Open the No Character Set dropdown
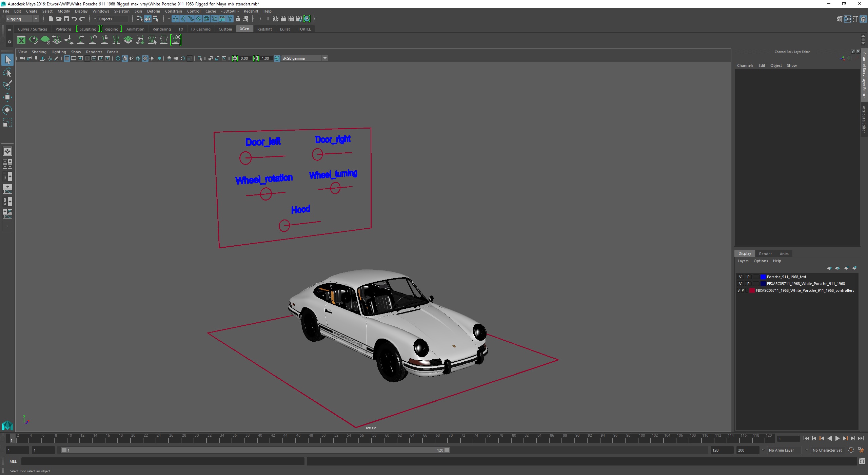This screenshot has height=475, width=868. tap(827, 450)
